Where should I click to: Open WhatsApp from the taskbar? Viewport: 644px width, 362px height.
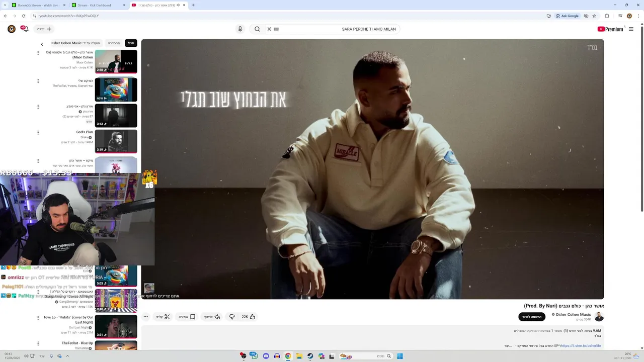pos(255,356)
